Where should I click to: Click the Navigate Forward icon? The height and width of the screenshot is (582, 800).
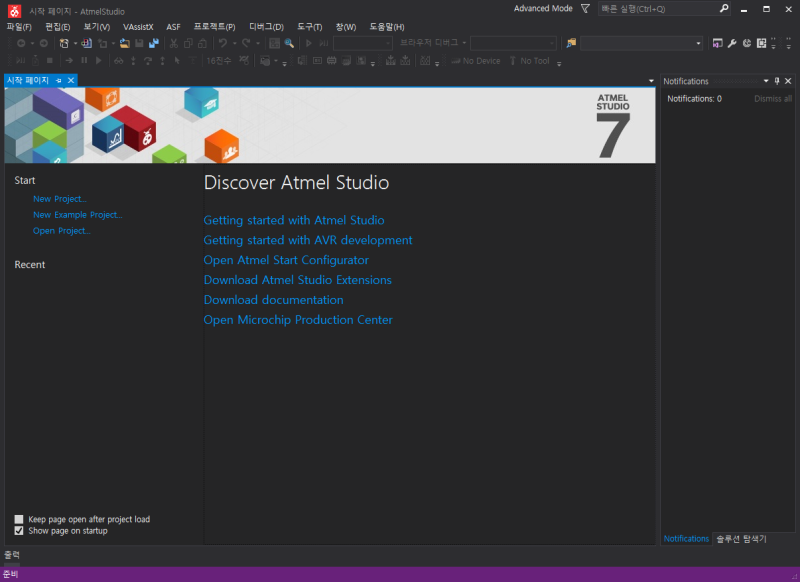(x=44, y=43)
